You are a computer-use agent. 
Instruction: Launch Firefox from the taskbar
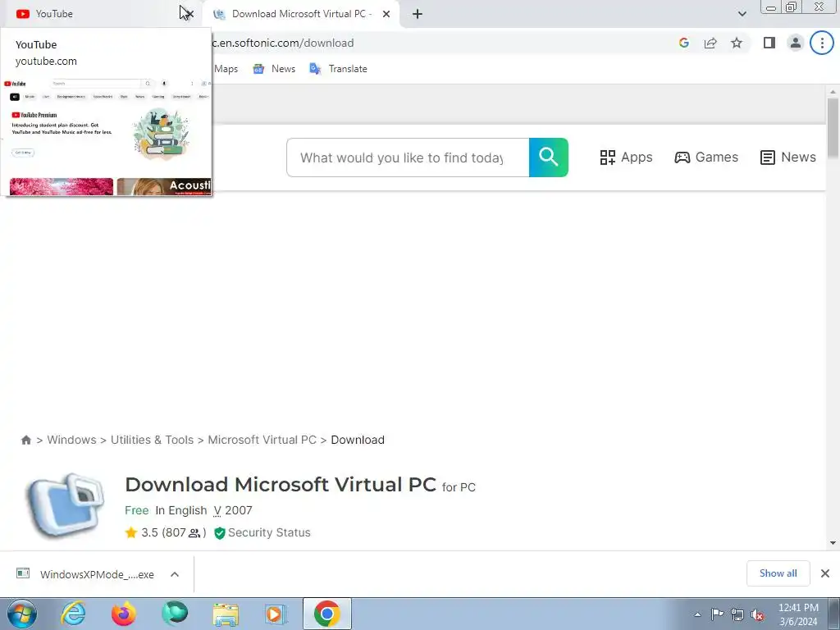coord(124,614)
